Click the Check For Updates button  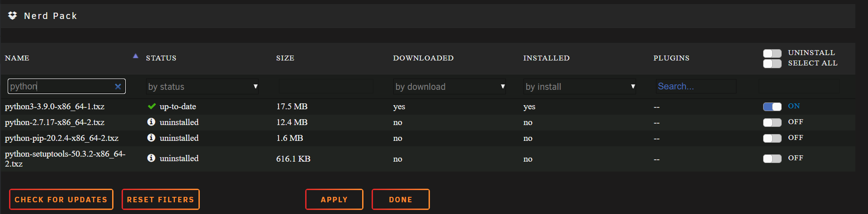[x=61, y=200]
